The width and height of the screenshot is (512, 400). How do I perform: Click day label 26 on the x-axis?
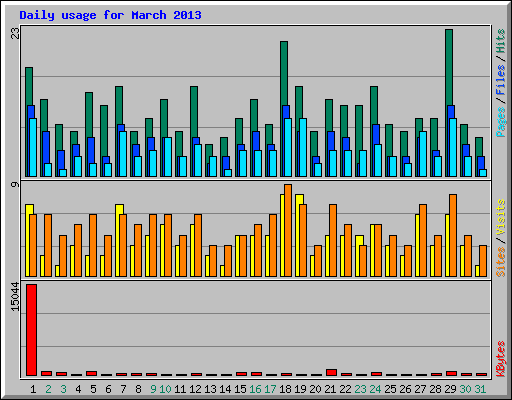(x=405, y=389)
